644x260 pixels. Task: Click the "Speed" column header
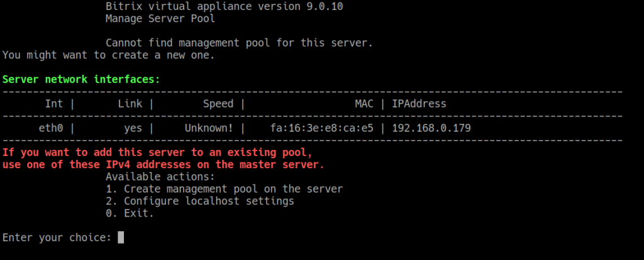point(218,104)
